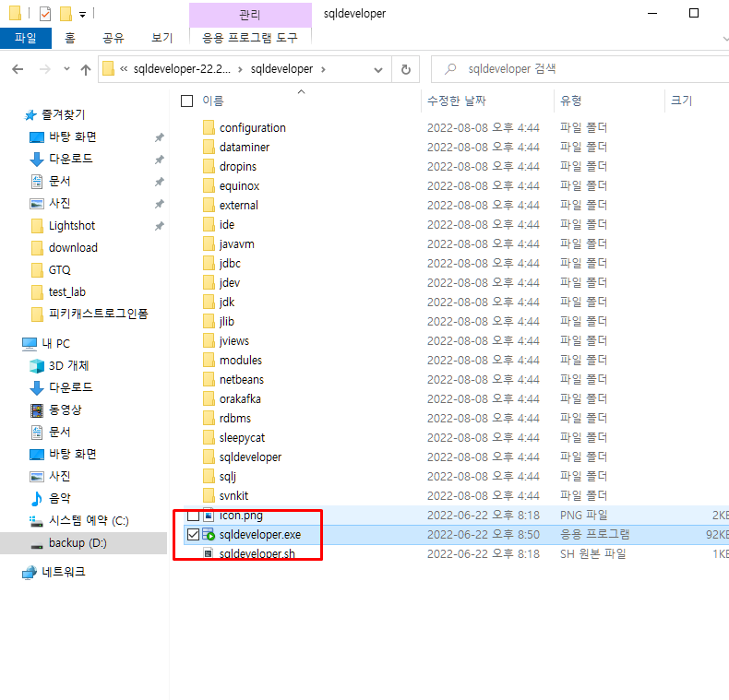The height and width of the screenshot is (700, 729).
Task: Check the icon.png file checkbox
Action: coord(193,515)
